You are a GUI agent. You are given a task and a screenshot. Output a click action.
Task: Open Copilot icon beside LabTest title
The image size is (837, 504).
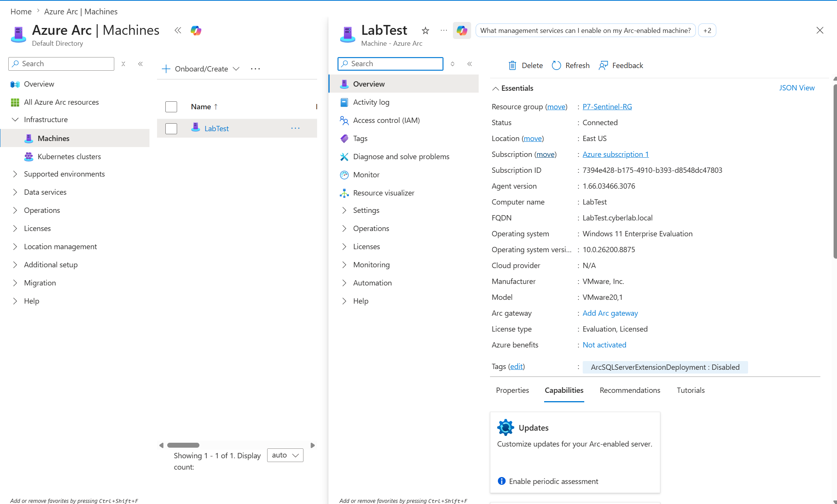pos(462,30)
